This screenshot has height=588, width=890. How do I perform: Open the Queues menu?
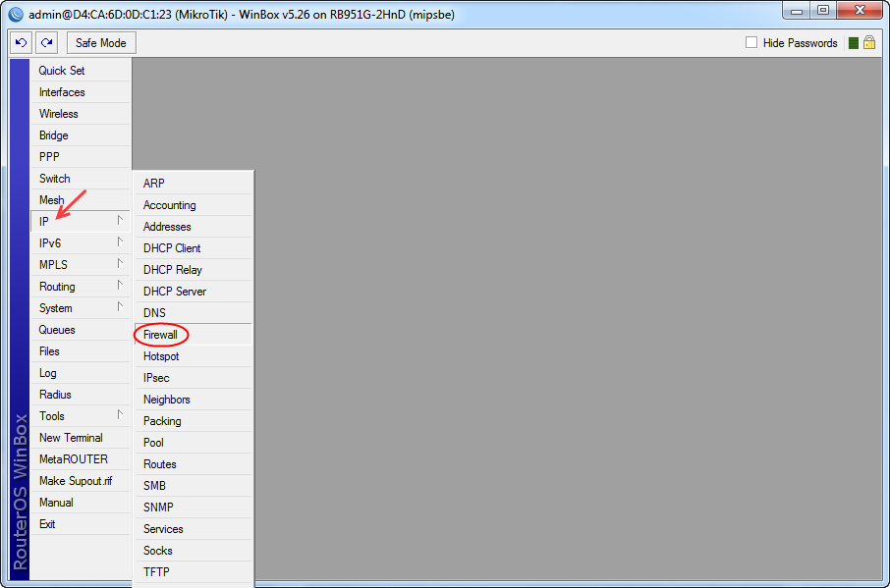[80, 330]
